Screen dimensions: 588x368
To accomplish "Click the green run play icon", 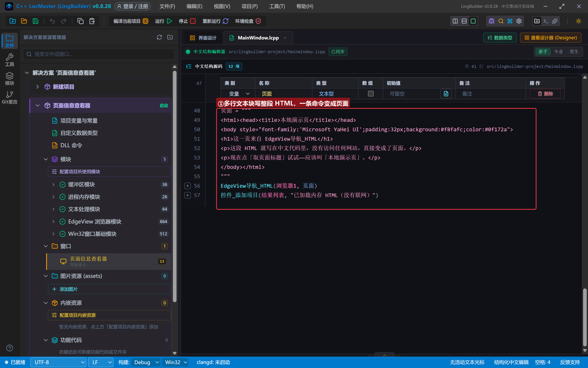I will pyautogui.click(x=170, y=21).
